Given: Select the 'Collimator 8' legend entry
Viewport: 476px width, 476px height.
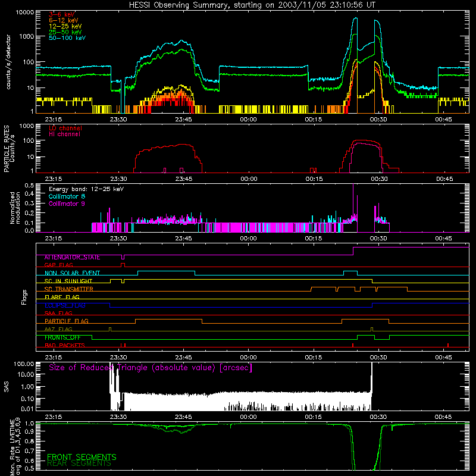Looking at the screenshot, I should (x=67, y=196).
